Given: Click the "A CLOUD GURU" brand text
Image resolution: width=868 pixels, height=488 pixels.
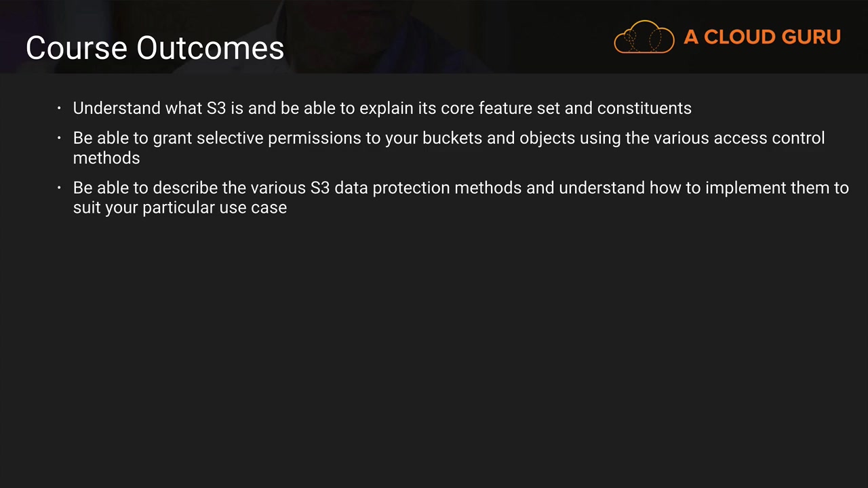Looking at the screenshot, I should point(762,37).
